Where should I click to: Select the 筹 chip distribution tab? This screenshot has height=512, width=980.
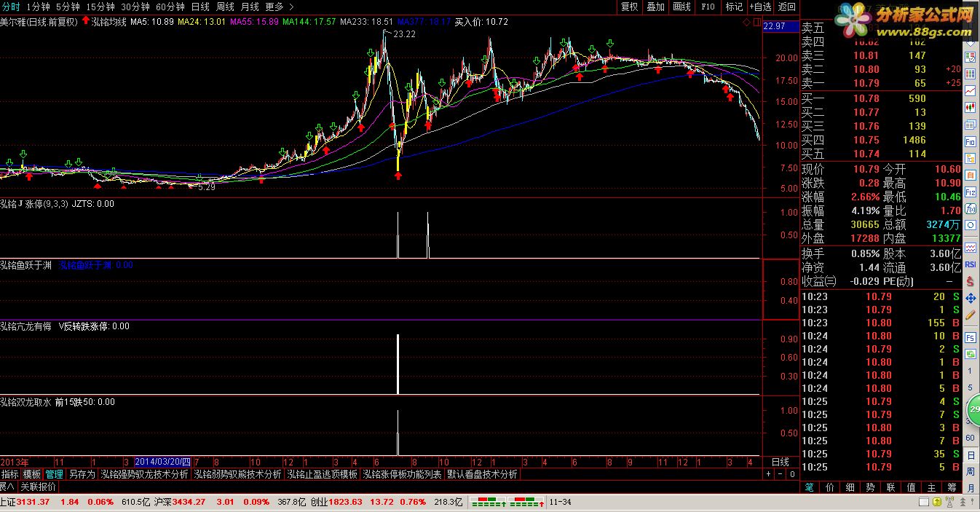[952, 487]
